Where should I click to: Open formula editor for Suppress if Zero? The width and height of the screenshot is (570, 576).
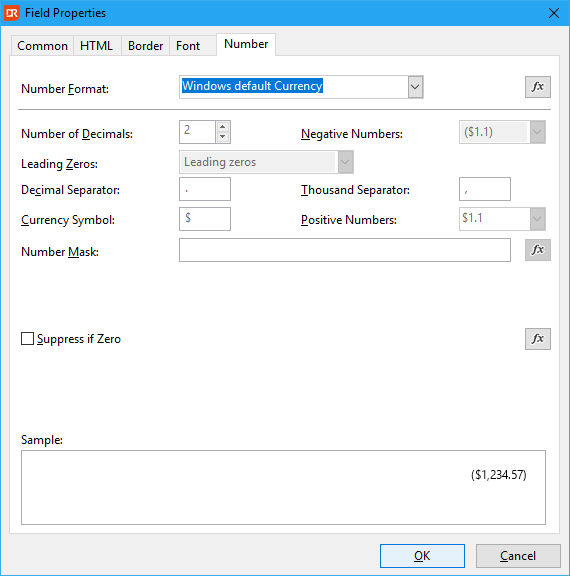point(538,339)
